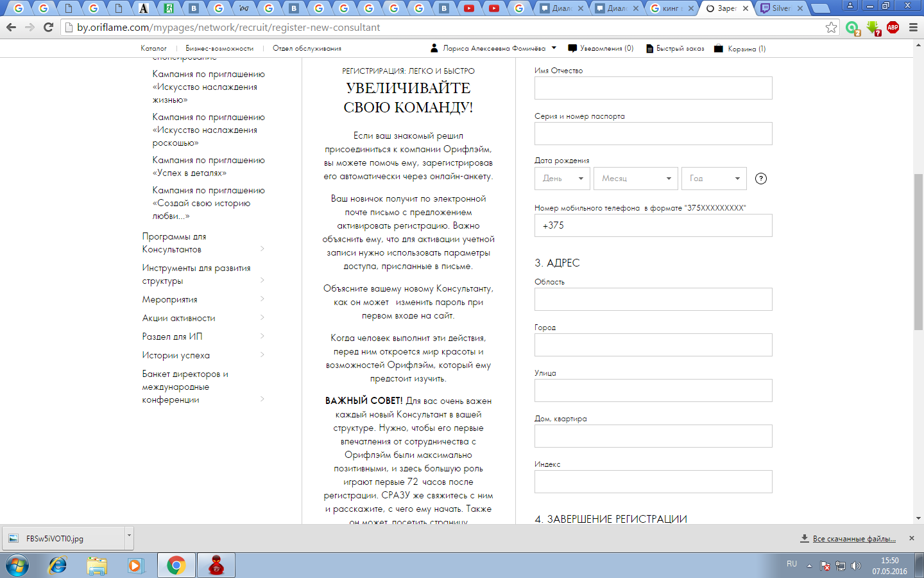Open the Уведомления (0) link

coord(606,48)
